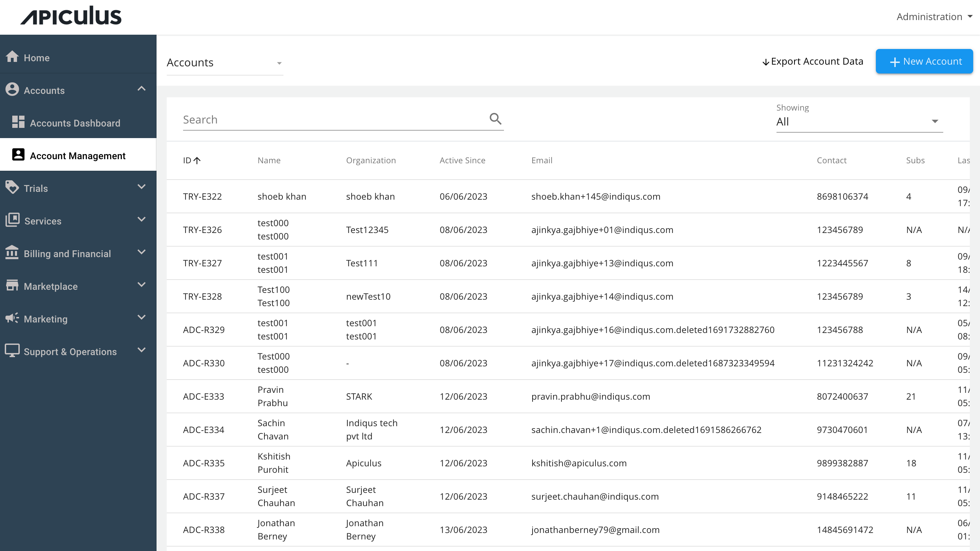Sort by the Name column header
980x551 pixels.
coord(269,161)
